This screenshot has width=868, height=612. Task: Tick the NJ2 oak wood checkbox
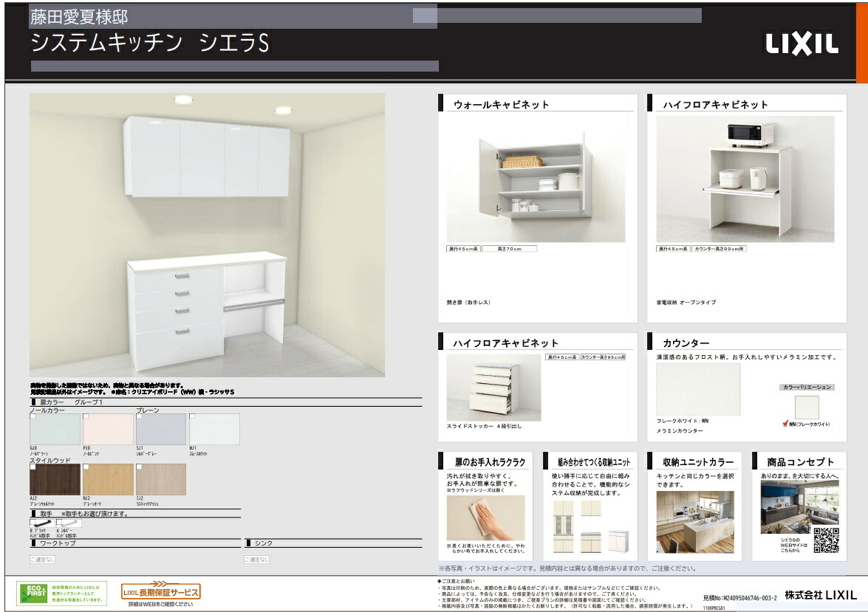click(x=86, y=467)
